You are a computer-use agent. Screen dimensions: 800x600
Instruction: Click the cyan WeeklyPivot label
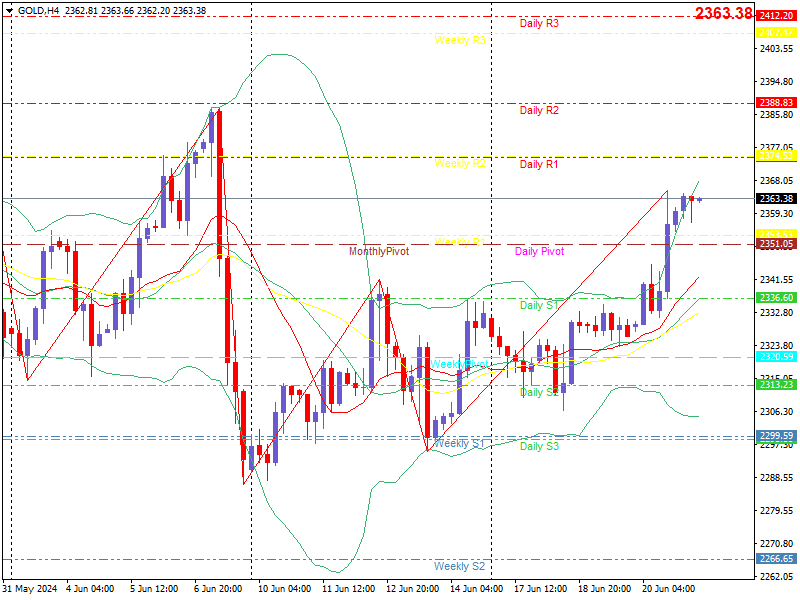459,364
